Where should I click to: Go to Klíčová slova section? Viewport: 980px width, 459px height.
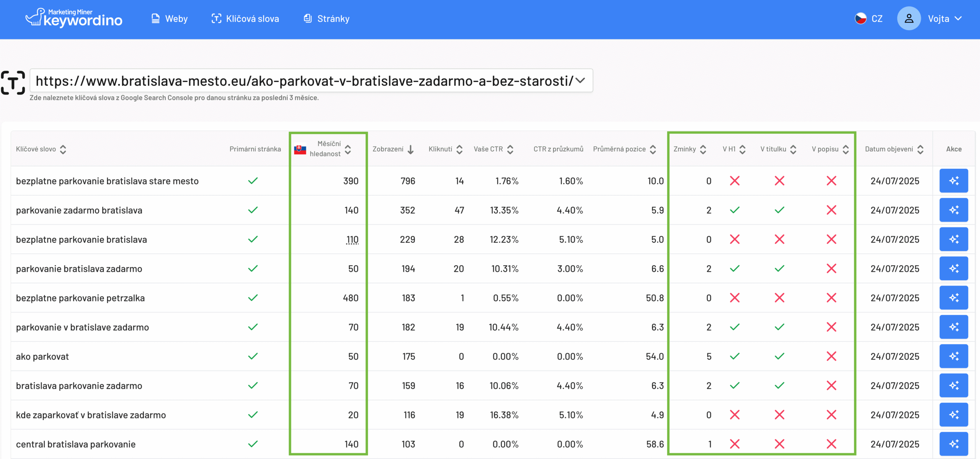[245, 18]
